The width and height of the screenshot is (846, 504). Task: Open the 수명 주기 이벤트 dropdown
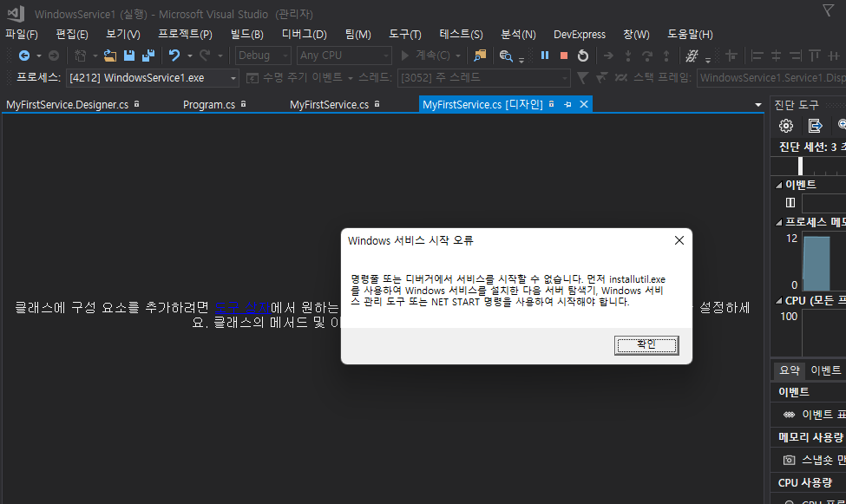[x=350, y=79]
